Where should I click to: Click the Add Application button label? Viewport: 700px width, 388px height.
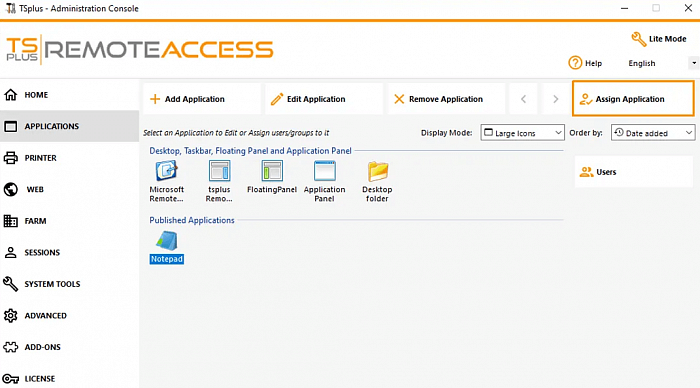pos(195,99)
